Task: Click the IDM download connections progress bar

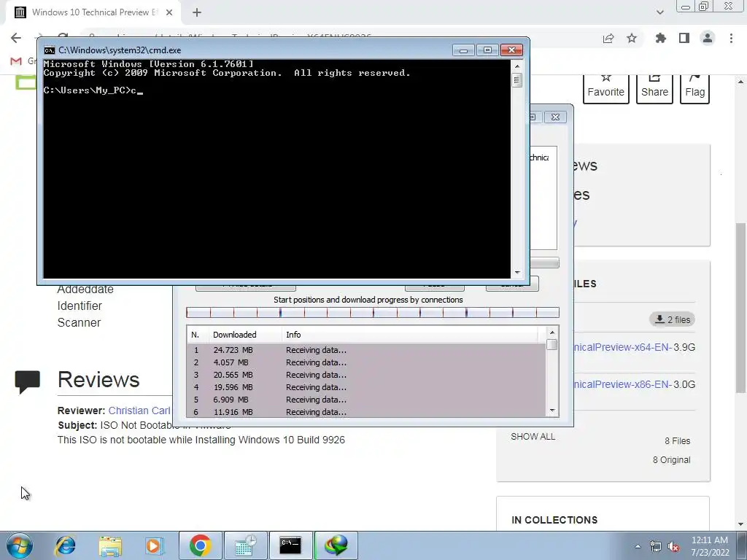Action: coord(373,312)
